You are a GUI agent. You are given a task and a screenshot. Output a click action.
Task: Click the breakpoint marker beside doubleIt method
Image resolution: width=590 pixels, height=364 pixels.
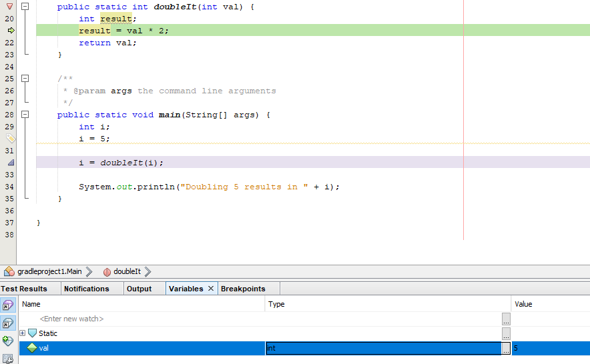tap(9, 7)
